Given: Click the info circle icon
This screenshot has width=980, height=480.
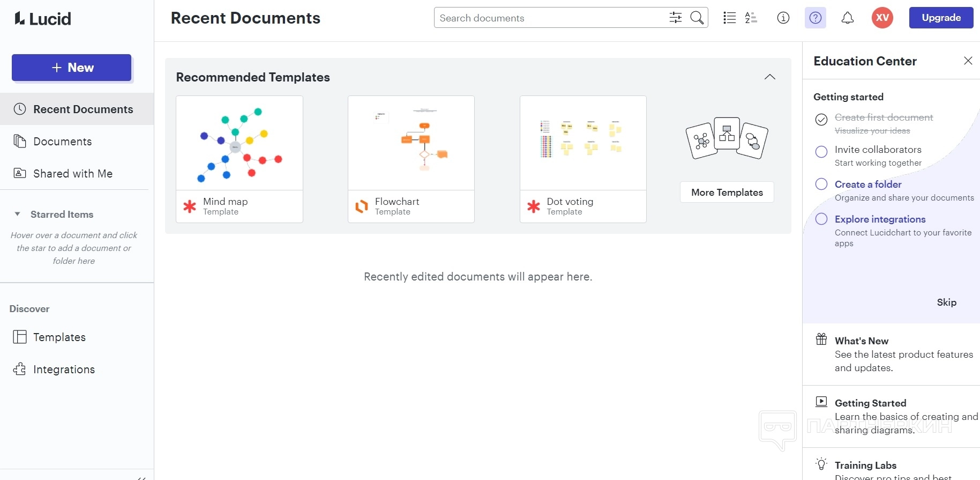Looking at the screenshot, I should coord(783,18).
